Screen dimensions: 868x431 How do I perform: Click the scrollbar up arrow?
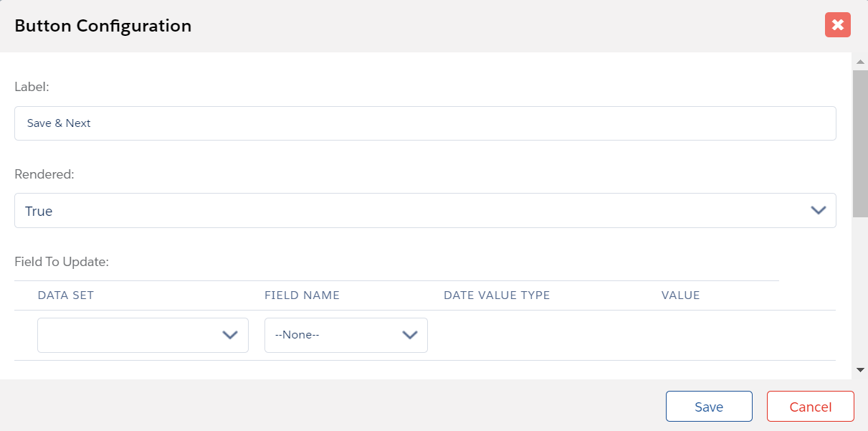860,62
